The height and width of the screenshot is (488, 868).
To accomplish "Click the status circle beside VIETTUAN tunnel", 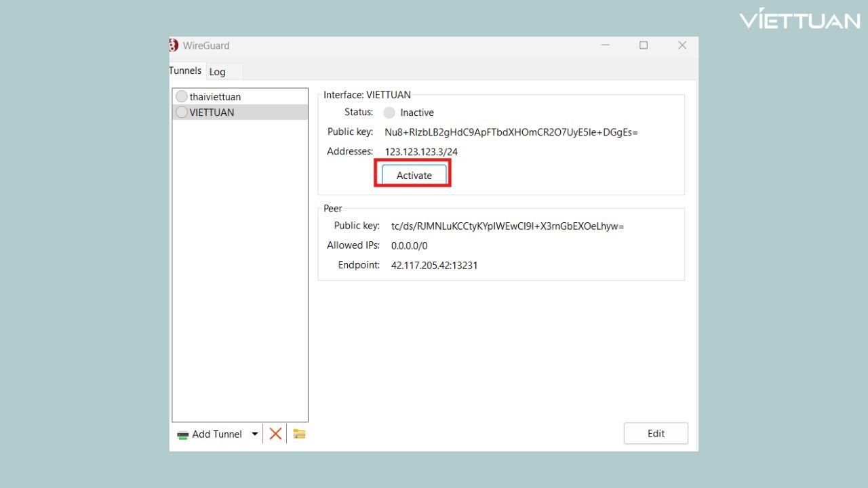I will [x=182, y=113].
